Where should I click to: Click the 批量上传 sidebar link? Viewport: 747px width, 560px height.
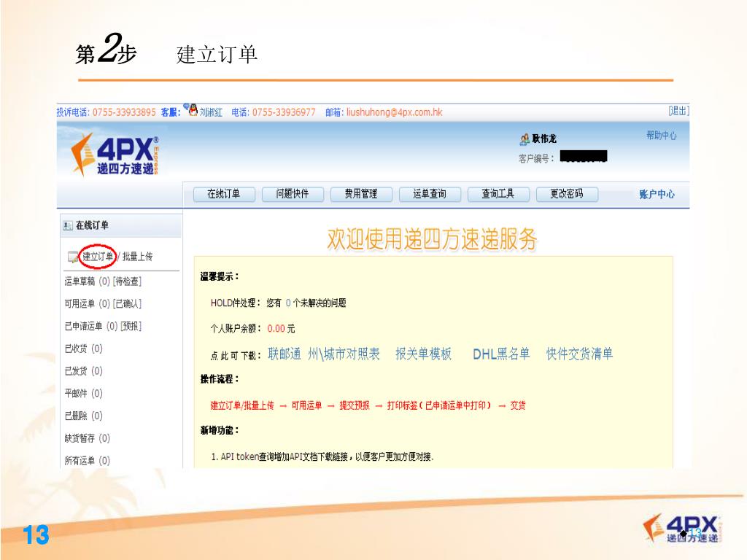click(138, 257)
